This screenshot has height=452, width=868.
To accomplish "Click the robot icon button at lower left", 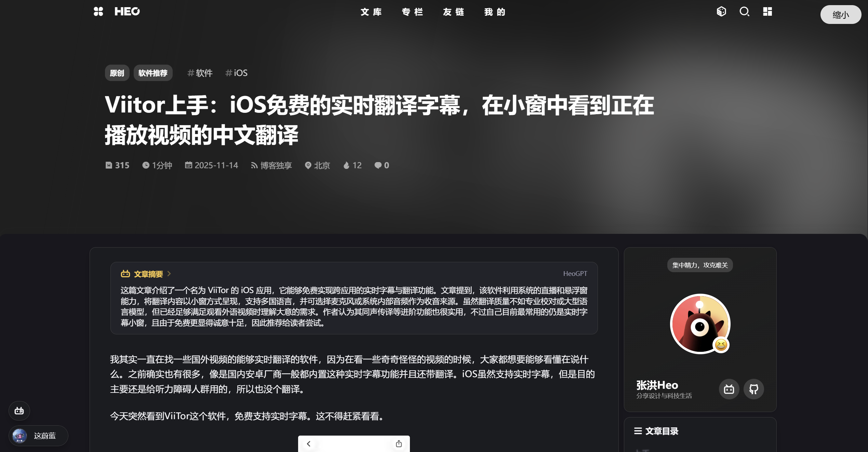I will pos(19,411).
